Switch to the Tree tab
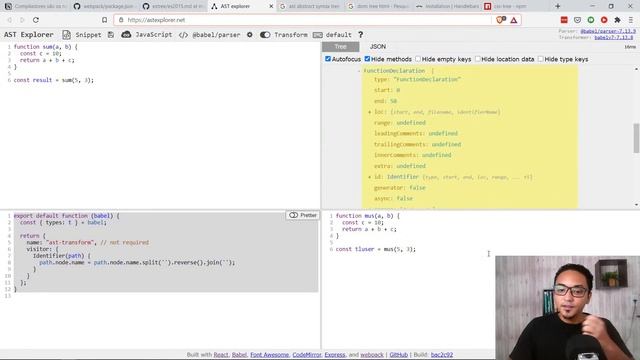 tap(340, 47)
